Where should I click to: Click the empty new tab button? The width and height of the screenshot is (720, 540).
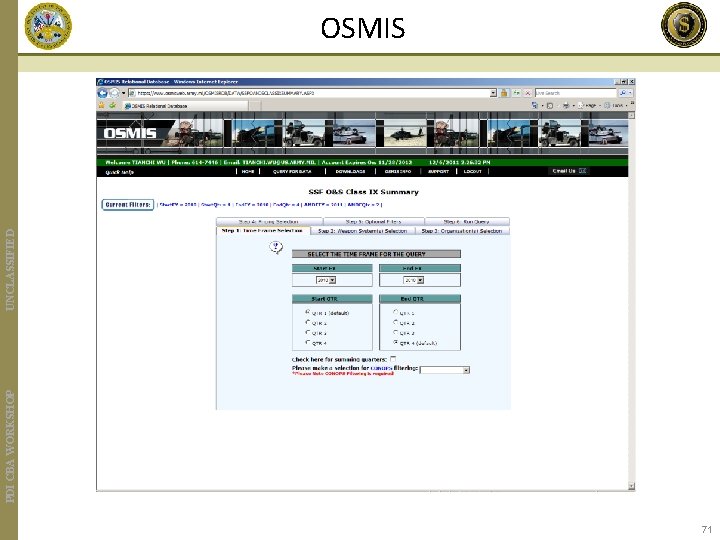255,106
